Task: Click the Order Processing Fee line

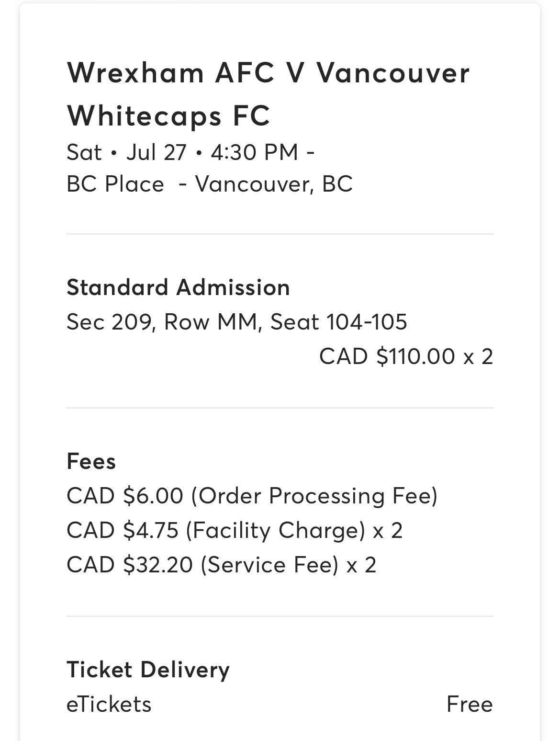Action: pyautogui.click(x=252, y=496)
